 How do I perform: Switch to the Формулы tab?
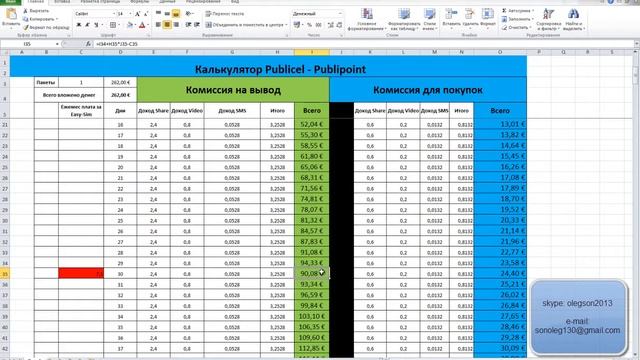(x=140, y=2)
